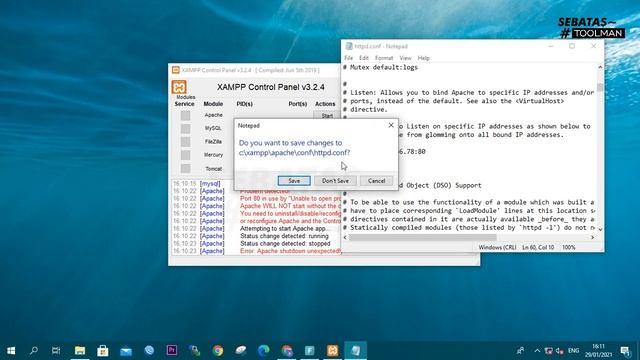Toggle the MySQL service checkbox in XAMPP

click(x=185, y=129)
